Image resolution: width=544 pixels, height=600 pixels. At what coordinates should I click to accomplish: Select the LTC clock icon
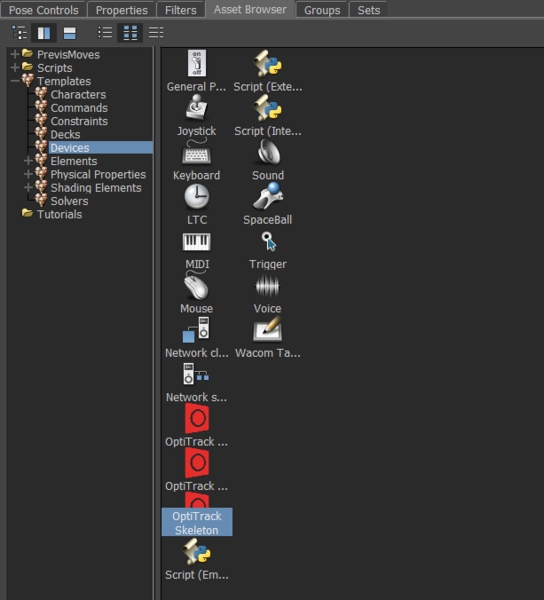pos(197,196)
